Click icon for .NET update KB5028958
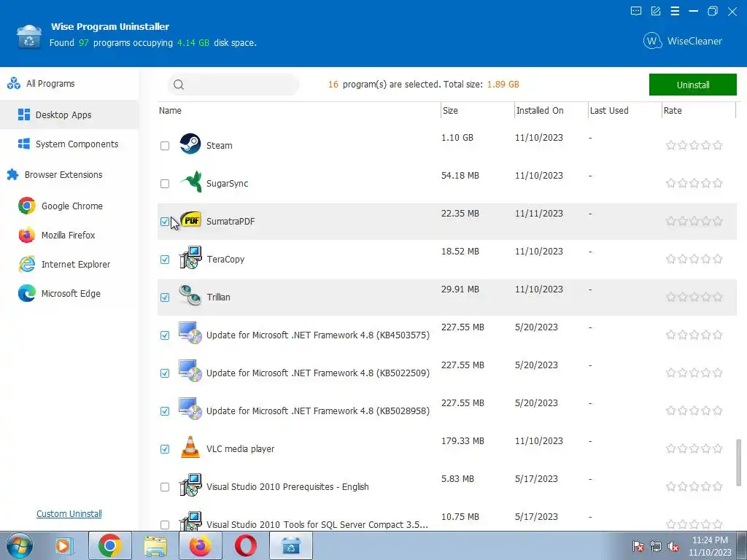747x560 pixels. [x=190, y=409]
